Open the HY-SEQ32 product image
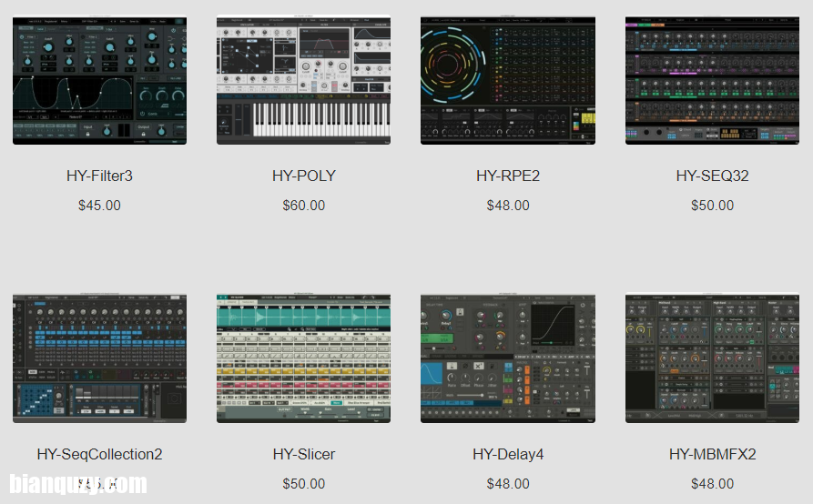This screenshot has width=813, height=504. 712,80
